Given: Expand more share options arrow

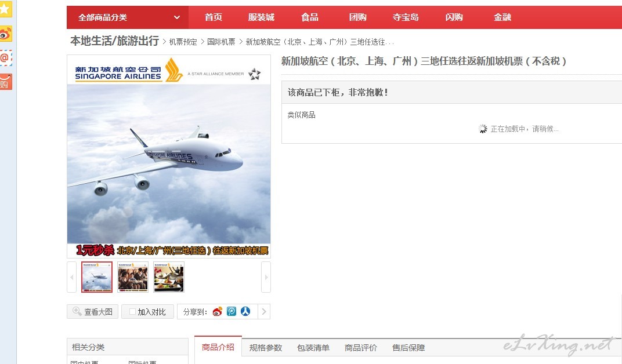Looking at the screenshot, I should [x=264, y=312].
